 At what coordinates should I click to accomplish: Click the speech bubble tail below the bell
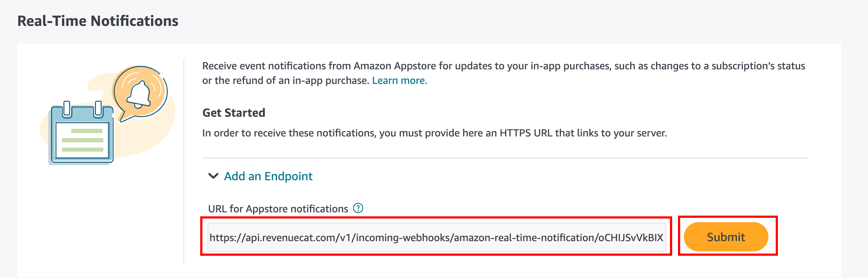point(126,117)
